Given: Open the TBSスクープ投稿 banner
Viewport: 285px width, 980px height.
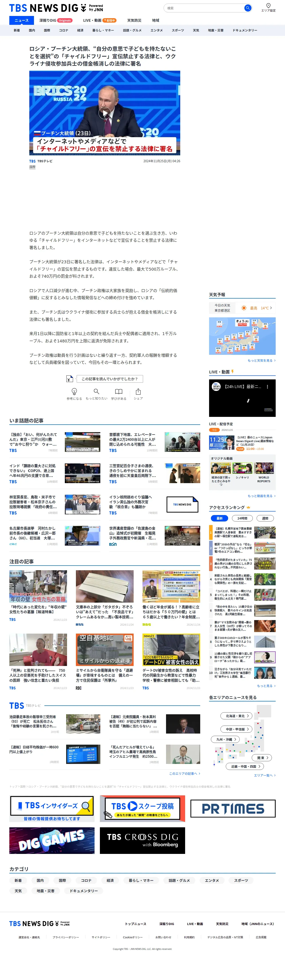Looking at the screenshot, I should click(x=142, y=809).
